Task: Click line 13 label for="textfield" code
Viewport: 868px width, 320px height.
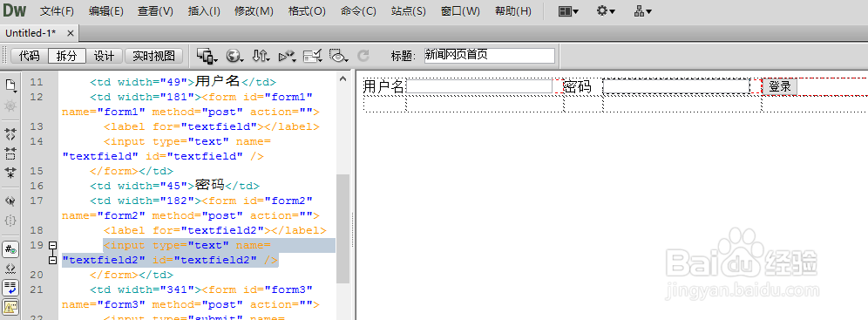Action: click(x=212, y=126)
